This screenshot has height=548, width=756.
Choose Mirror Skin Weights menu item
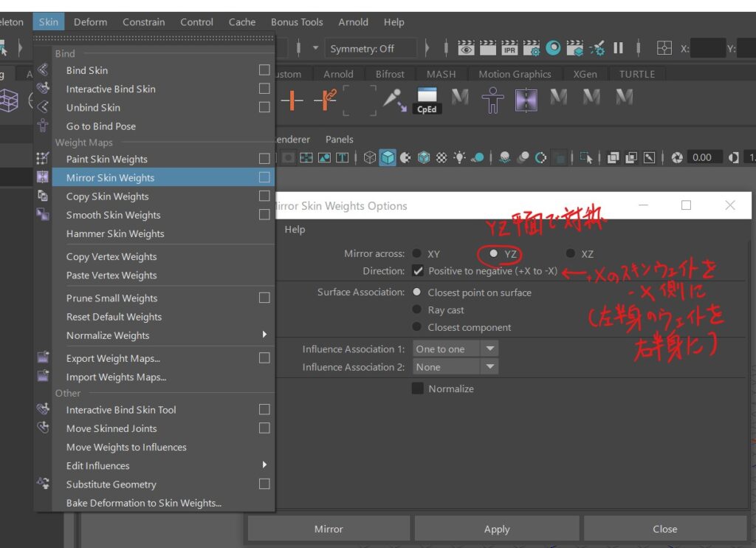pyautogui.click(x=163, y=177)
